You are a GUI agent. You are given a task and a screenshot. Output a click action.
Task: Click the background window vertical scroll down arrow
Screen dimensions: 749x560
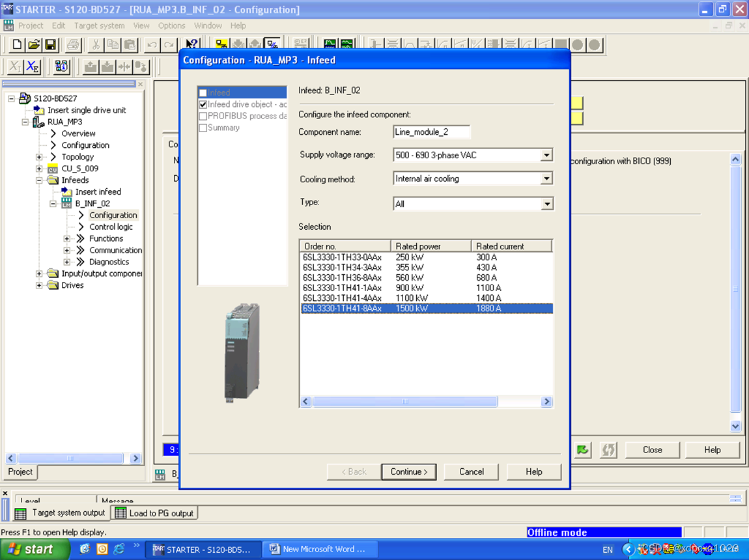[735, 427]
